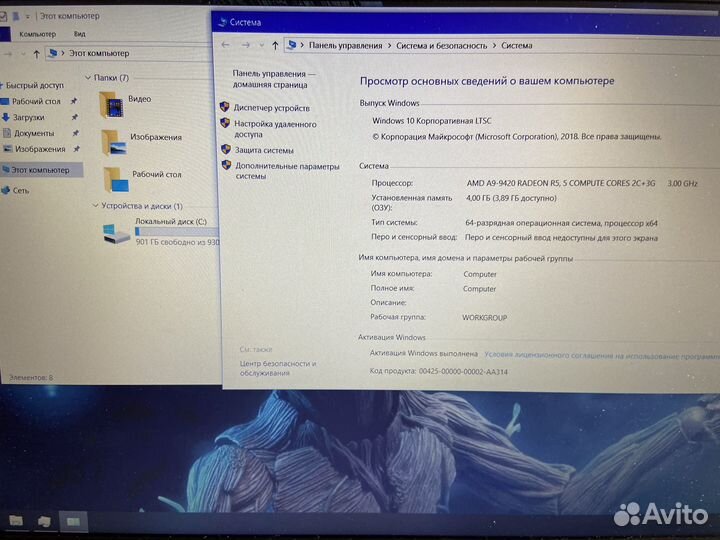Open quick access toolbar dropdown in Explorer

(27, 17)
